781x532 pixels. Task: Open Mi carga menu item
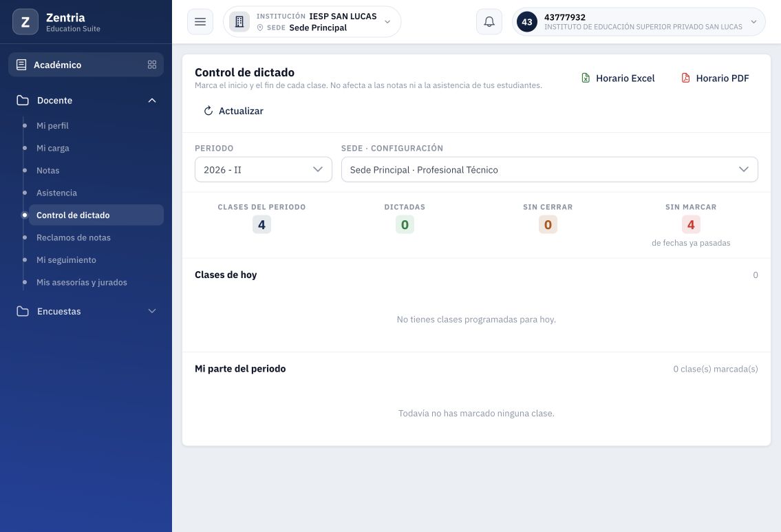53,148
